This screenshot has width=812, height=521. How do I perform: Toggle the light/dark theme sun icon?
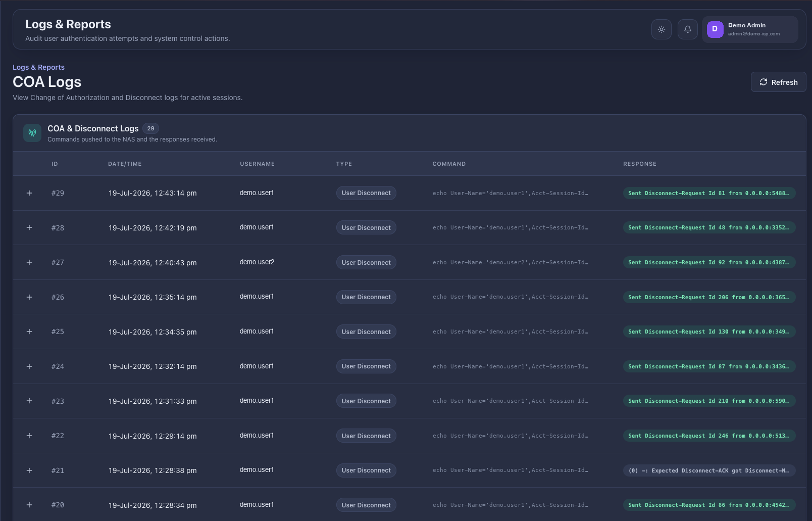(662, 29)
